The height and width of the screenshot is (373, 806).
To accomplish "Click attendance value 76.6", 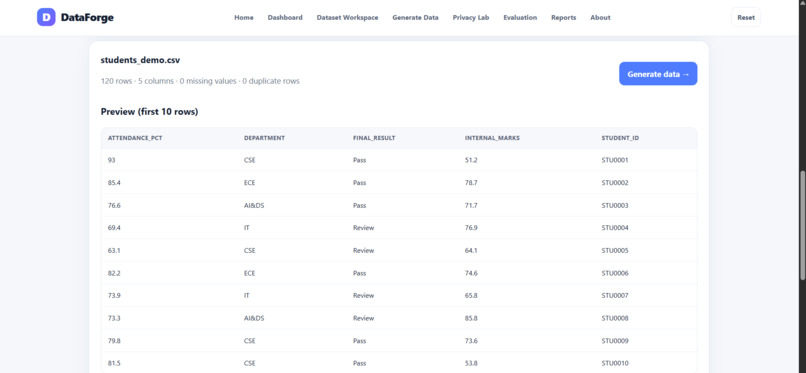I will tap(114, 206).
